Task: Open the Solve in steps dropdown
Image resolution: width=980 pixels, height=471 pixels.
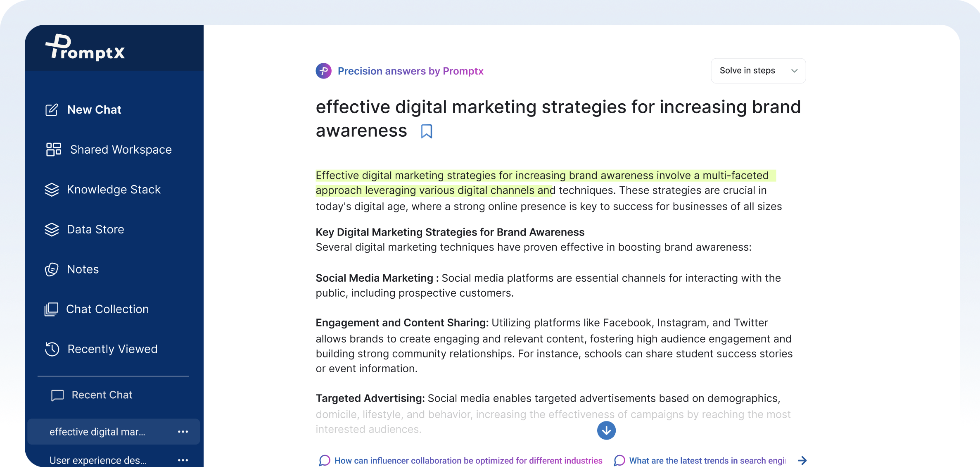Action: click(758, 71)
